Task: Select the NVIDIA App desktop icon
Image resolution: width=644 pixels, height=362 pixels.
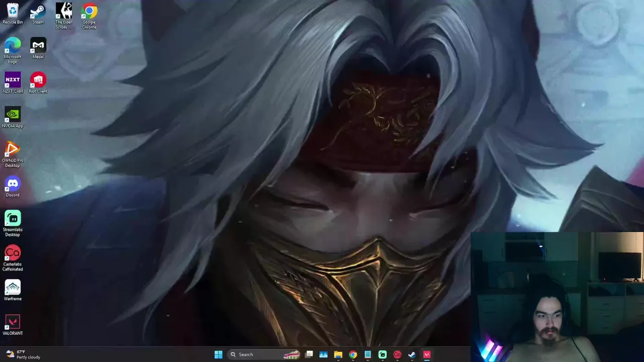Action: (x=13, y=118)
